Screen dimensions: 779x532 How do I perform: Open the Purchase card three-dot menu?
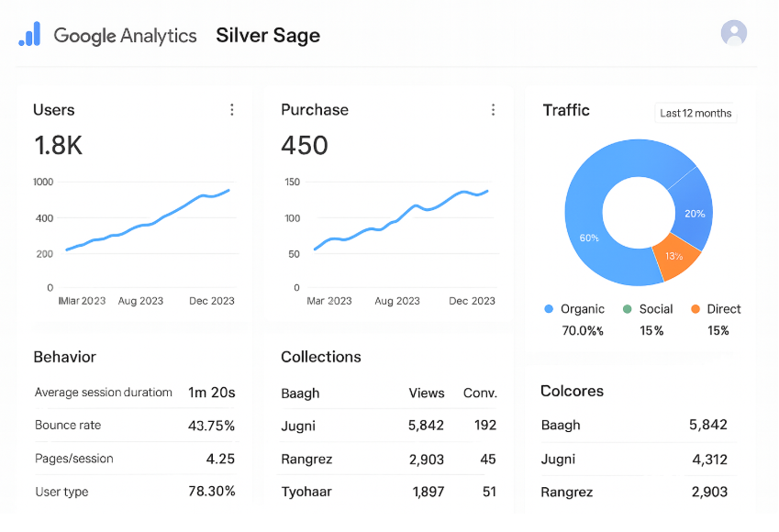[x=493, y=110]
